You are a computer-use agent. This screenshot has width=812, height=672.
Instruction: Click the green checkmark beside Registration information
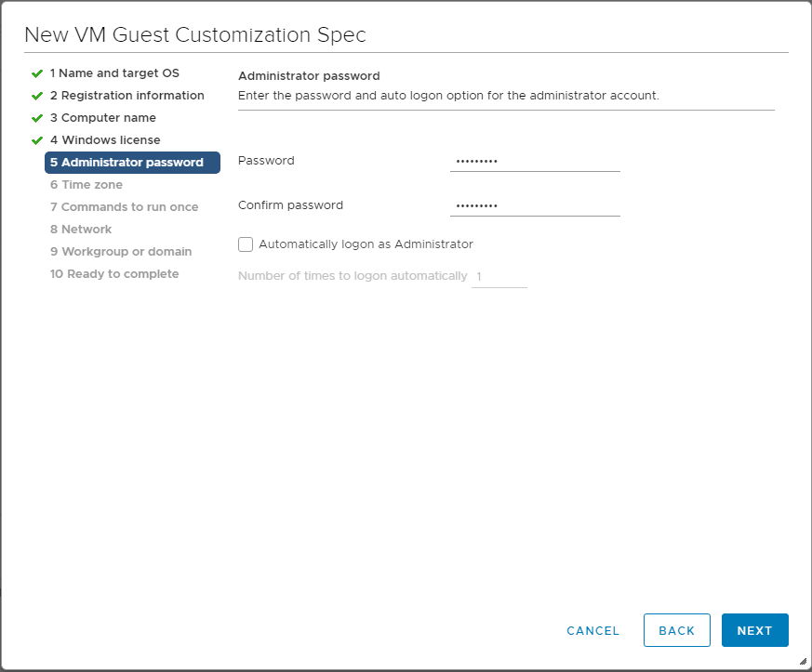(37, 96)
